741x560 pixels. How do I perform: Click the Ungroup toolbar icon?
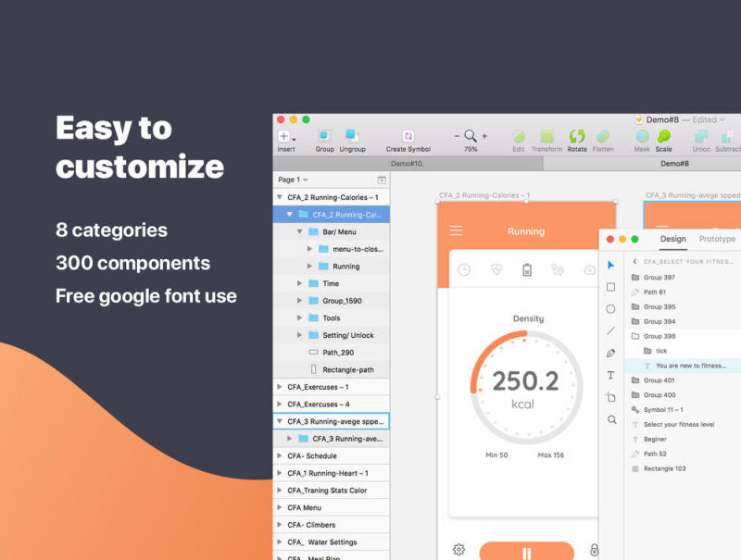pos(352,137)
